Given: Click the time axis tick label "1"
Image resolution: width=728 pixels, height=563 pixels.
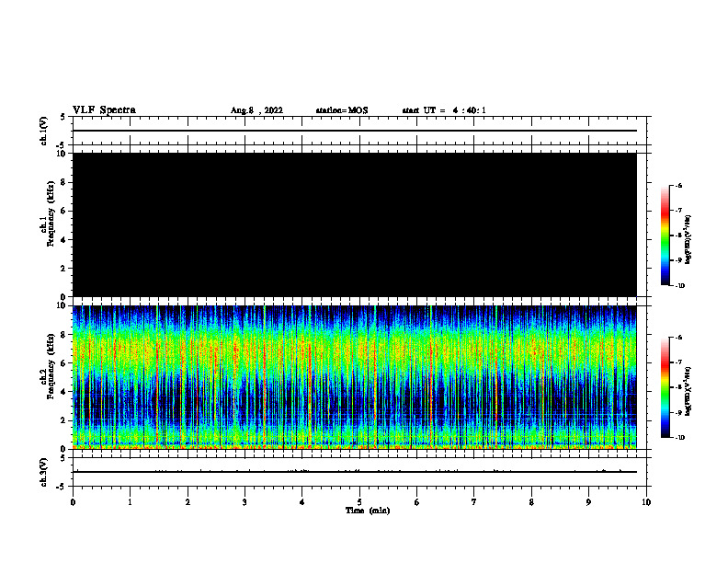Looking at the screenshot, I should point(130,502).
